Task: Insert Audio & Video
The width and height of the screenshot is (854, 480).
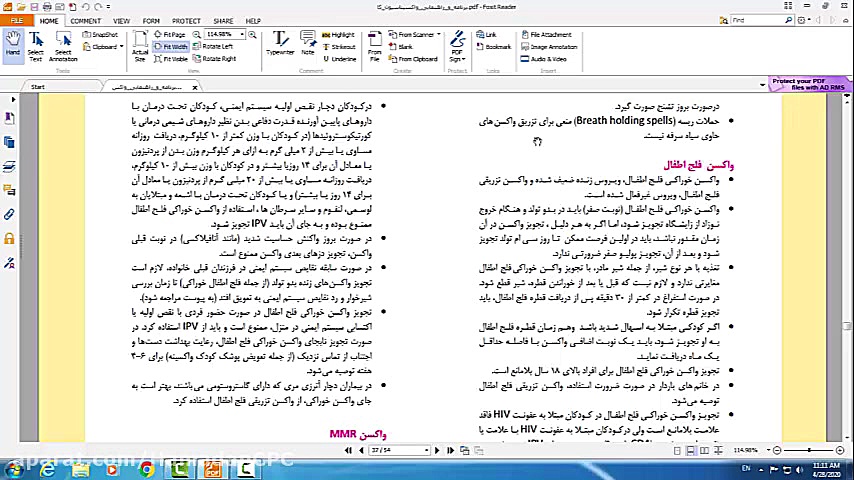Action: coord(544,59)
